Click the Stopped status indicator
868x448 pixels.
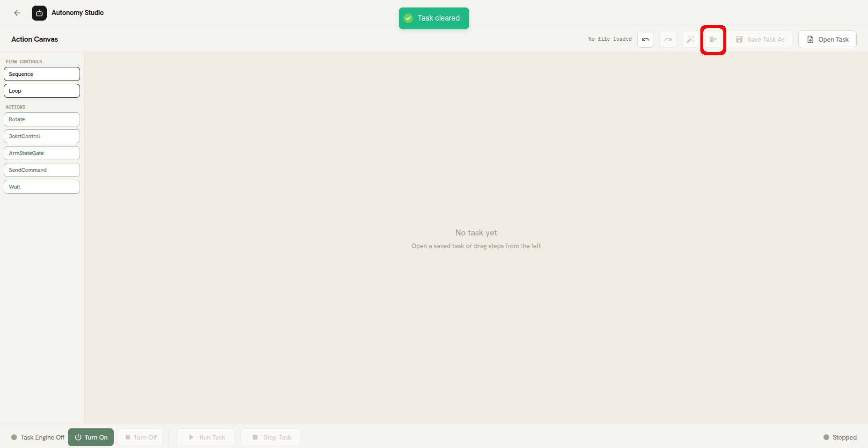[x=840, y=437]
